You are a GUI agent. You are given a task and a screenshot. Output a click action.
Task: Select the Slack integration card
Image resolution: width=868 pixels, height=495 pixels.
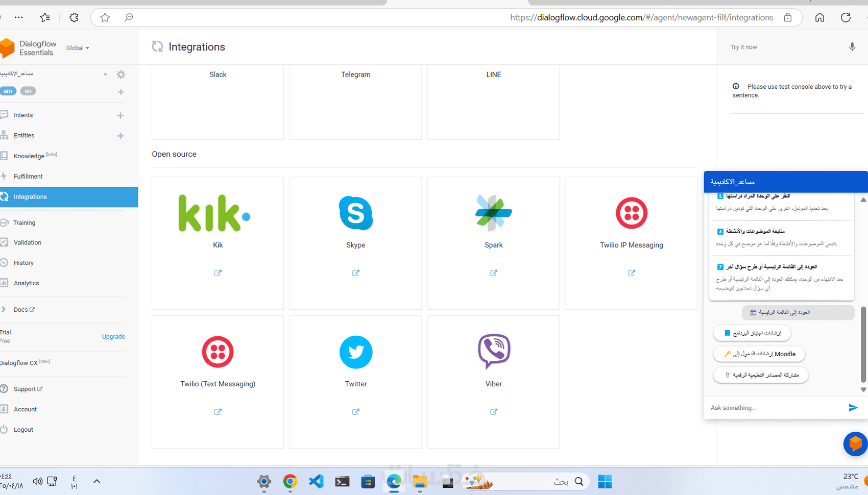[x=218, y=102]
